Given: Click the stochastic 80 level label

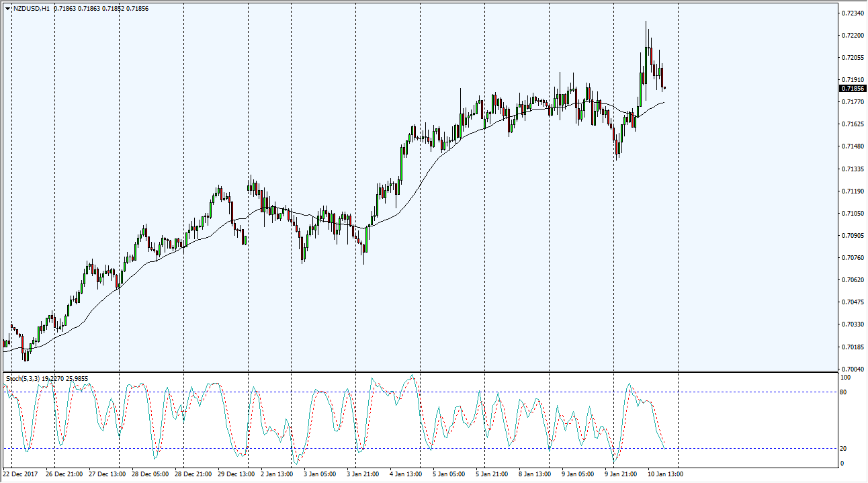Looking at the screenshot, I should (x=846, y=392).
